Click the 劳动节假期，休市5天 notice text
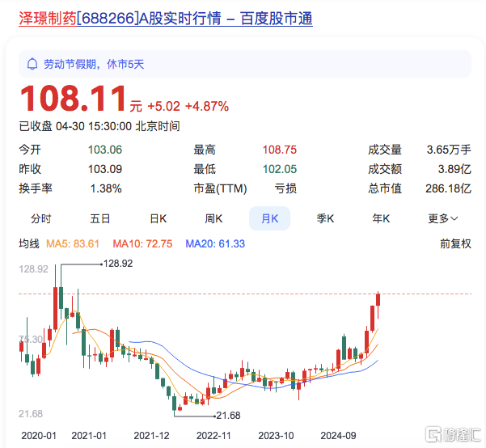Viewport: 486px width, 448px height. click(94, 64)
